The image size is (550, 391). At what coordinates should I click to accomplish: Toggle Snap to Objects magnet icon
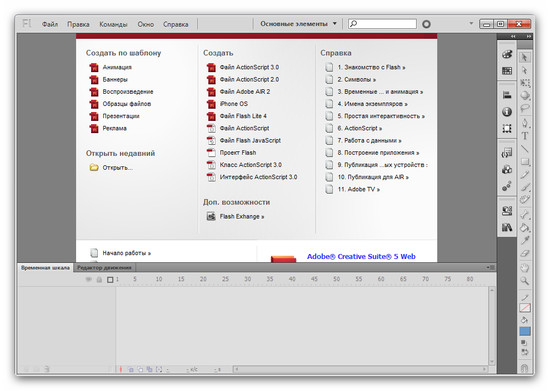click(525, 368)
